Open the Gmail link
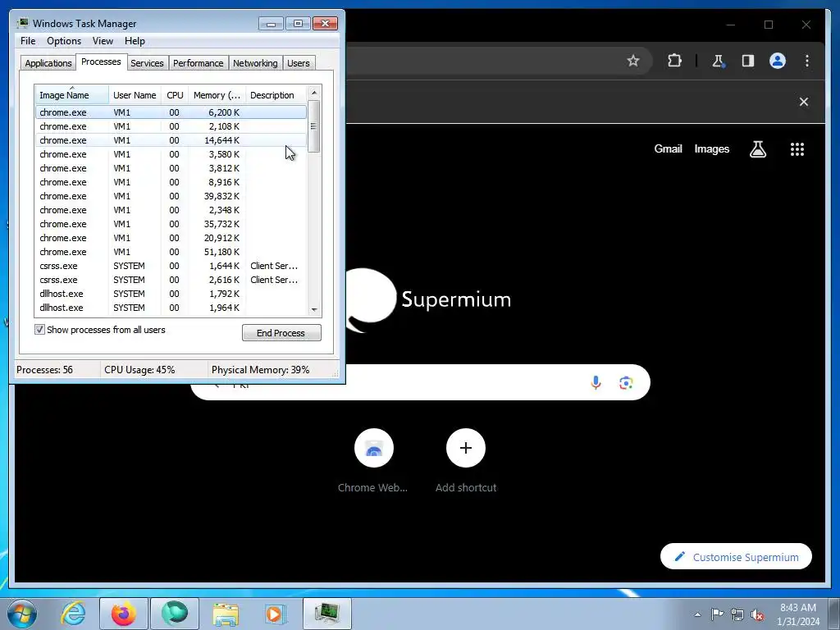Image resolution: width=840 pixels, height=630 pixels. pos(668,149)
